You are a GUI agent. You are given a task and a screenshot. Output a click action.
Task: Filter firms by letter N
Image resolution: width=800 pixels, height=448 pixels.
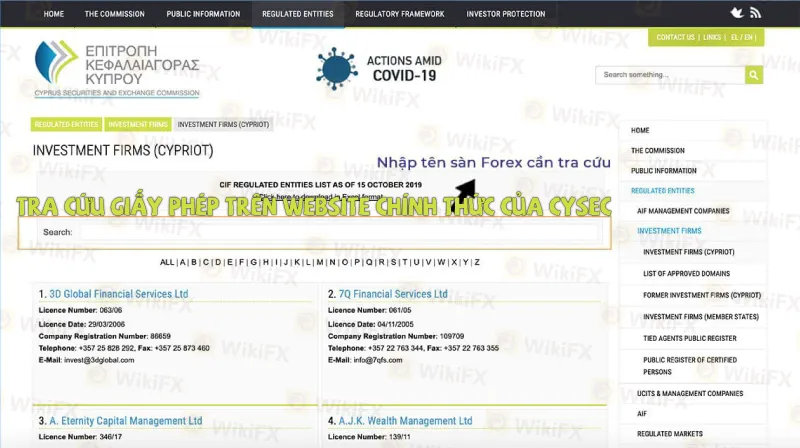(x=332, y=262)
